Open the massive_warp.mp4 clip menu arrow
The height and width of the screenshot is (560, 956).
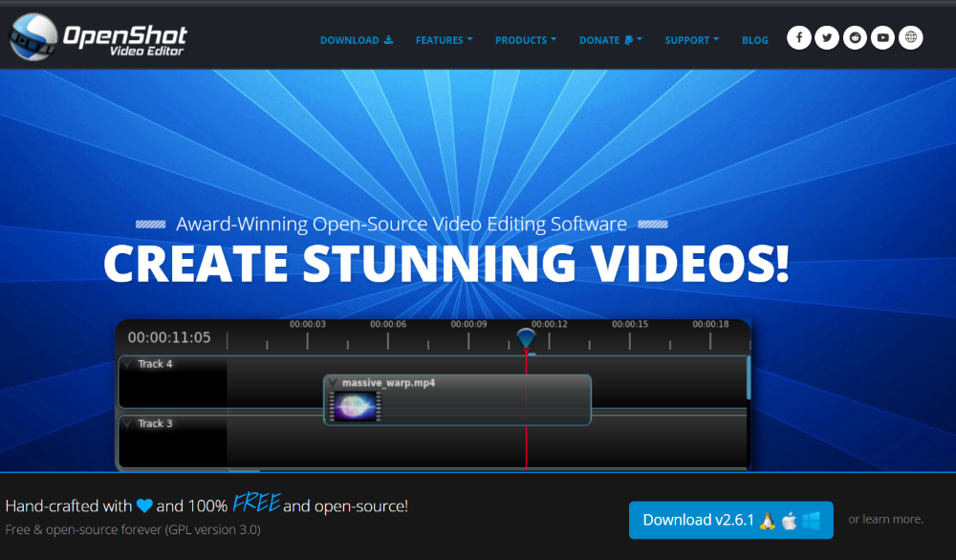click(x=333, y=382)
